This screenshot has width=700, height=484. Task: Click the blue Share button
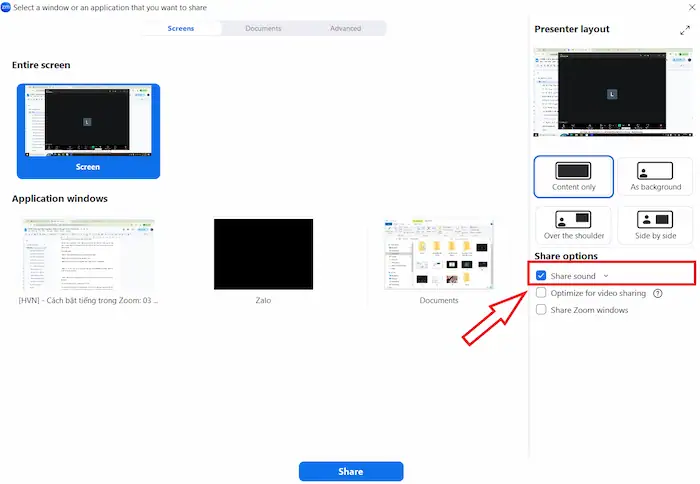350,471
